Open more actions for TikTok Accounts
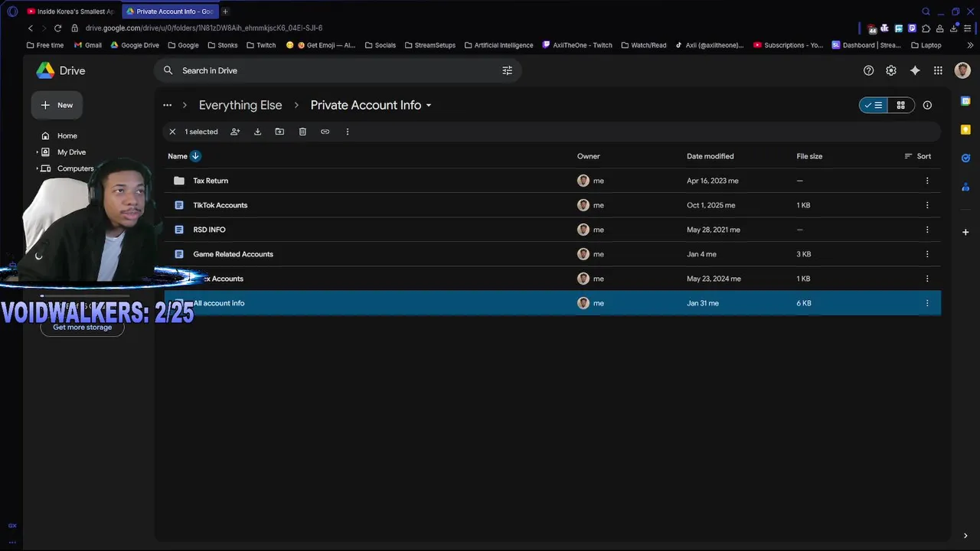Viewport: 980px width, 551px height. coord(927,205)
